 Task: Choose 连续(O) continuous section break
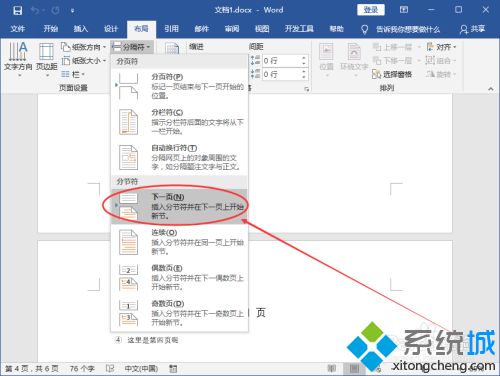pos(180,242)
